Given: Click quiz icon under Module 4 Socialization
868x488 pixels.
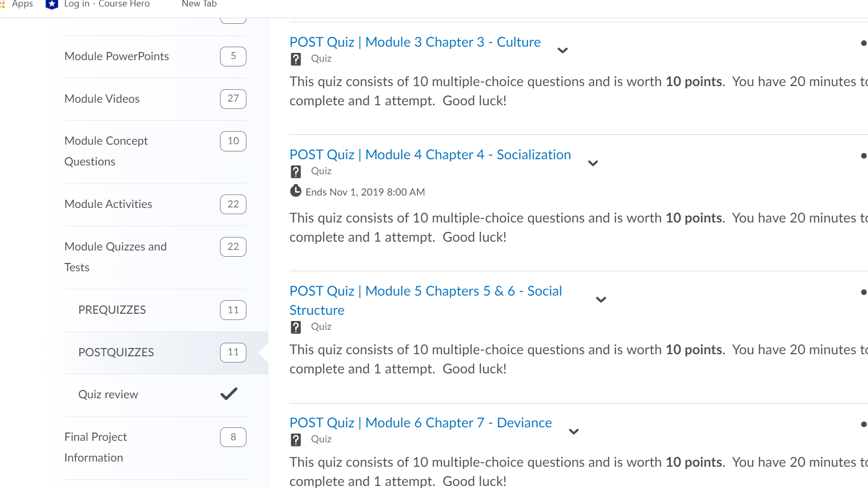Looking at the screenshot, I should [296, 172].
